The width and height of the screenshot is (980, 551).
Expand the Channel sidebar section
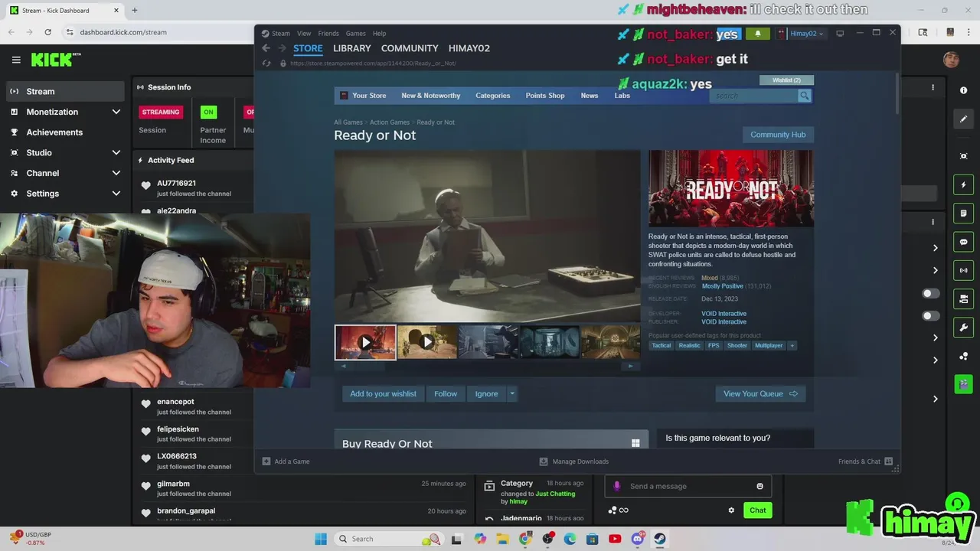point(116,173)
